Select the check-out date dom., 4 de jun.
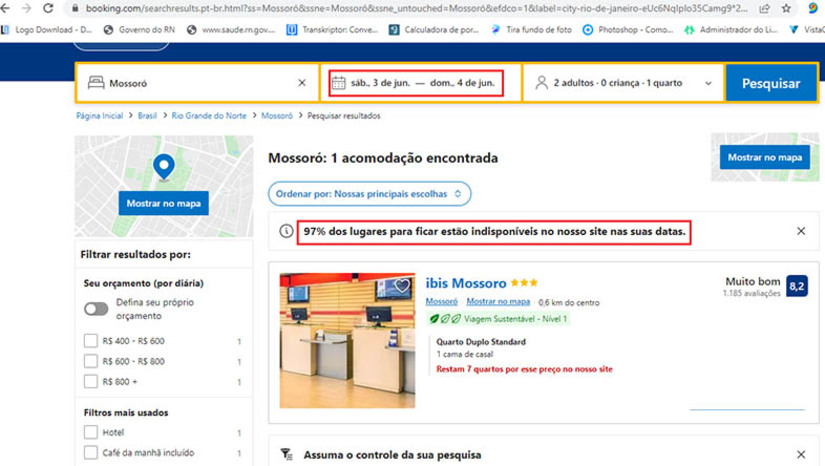This screenshot has height=466, width=825. (462, 83)
